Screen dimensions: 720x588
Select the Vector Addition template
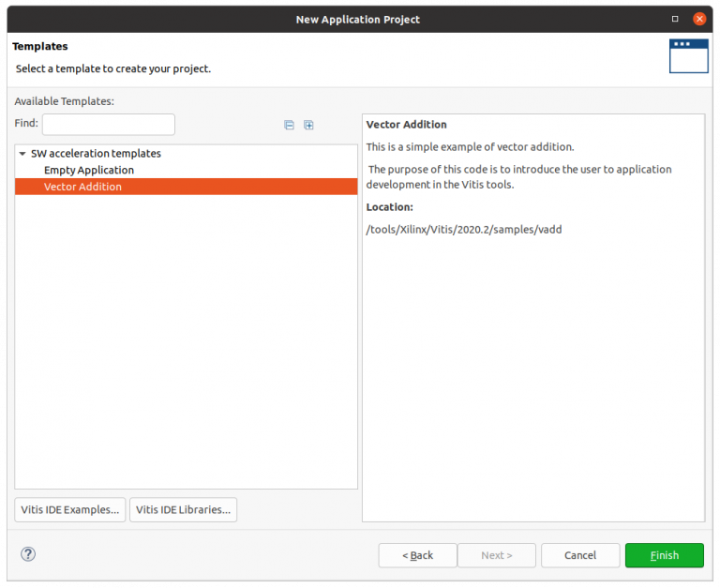tap(82, 187)
